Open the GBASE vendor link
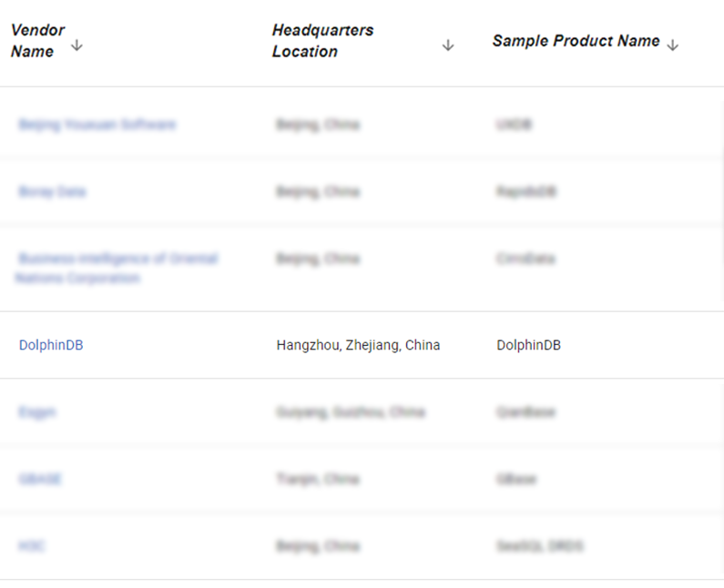 point(40,479)
